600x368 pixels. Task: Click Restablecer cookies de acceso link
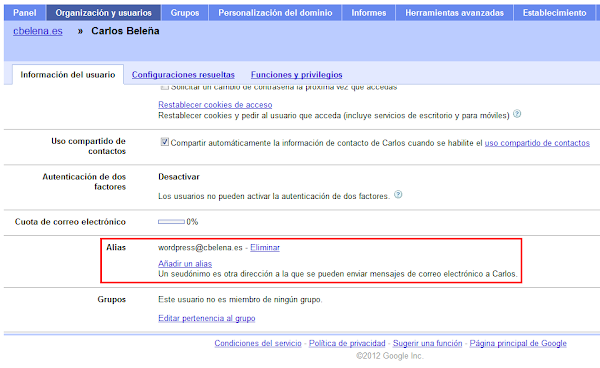[x=215, y=104]
